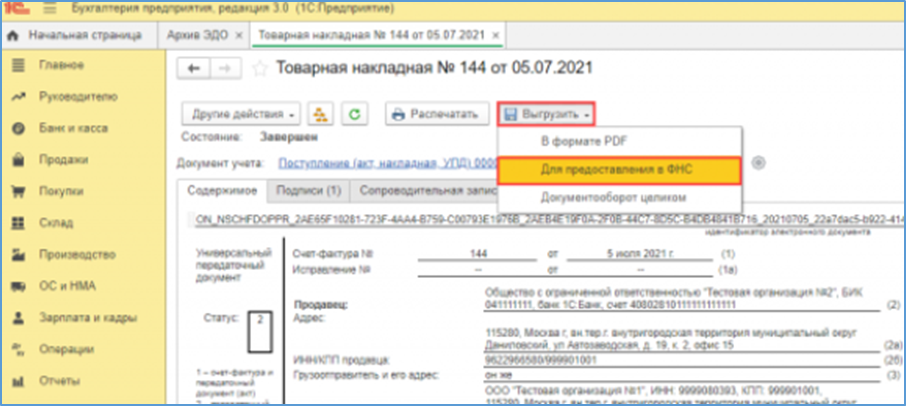Open the 1C hamburger main menu
This screenshot has height=406, width=906.
pyautogui.click(x=50, y=9)
